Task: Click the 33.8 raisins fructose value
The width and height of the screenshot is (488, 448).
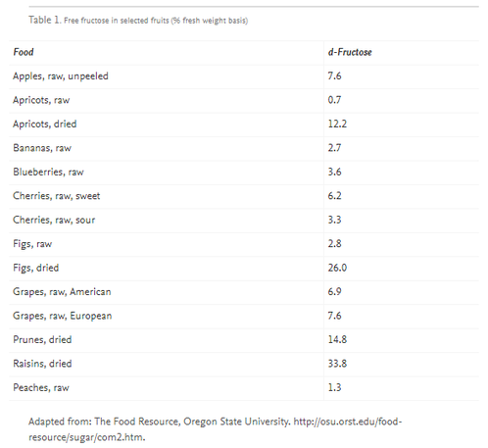Action: click(337, 364)
